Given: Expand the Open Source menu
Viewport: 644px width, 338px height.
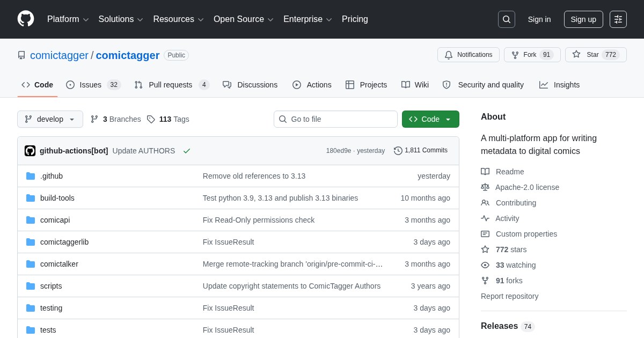Looking at the screenshot, I should click(244, 19).
